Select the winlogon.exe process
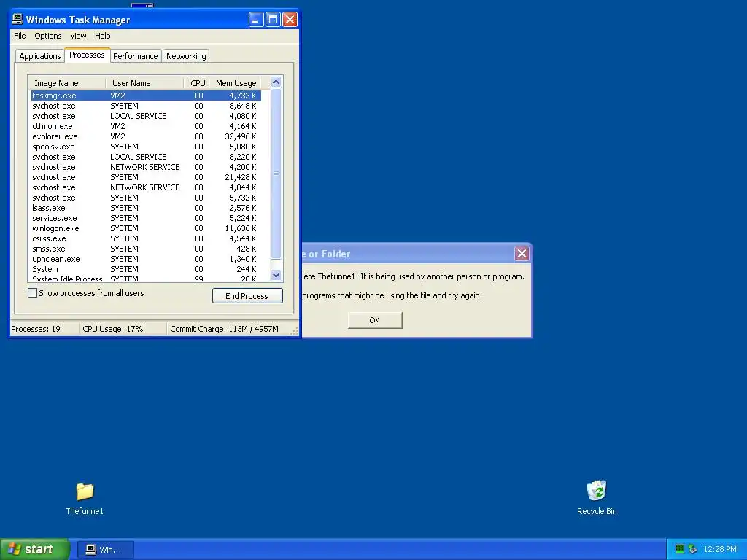Screen dimensions: 747x560 click(146, 228)
